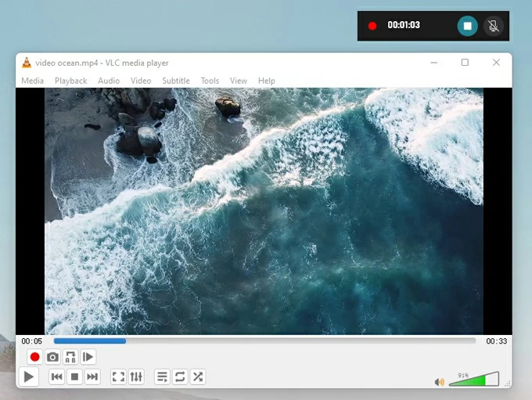Viewport: 532px width, 400px height.
Task: Toggle A-B loop button
Action: point(70,357)
